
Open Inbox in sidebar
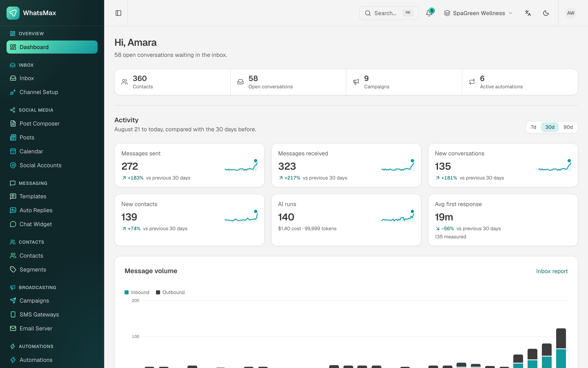pos(52,78)
